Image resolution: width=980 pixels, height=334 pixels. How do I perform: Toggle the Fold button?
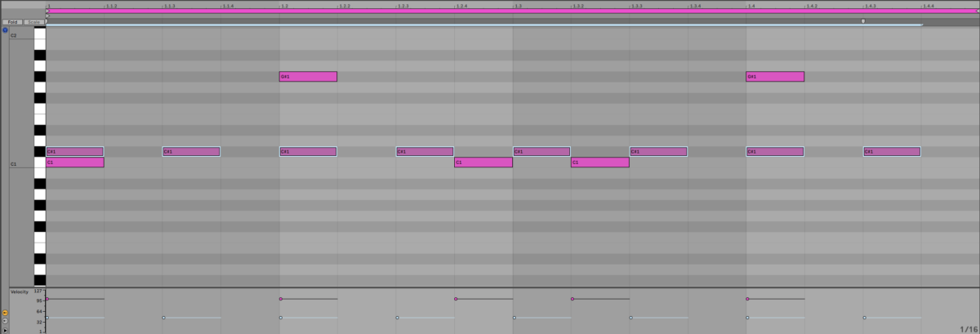pyautogui.click(x=12, y=22)
